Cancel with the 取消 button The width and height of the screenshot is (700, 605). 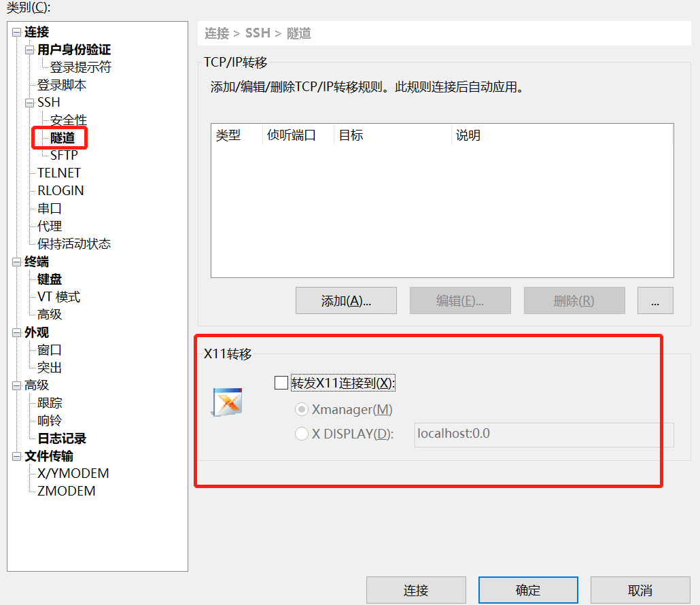(640, 590)
